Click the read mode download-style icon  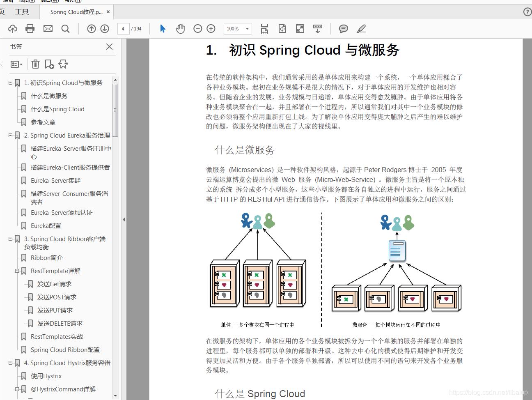pyautogui.click(x=318, y=29)
